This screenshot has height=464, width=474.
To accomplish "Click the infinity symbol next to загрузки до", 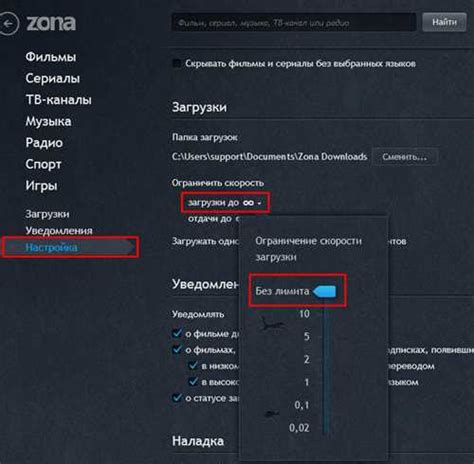I will pyautogui.click(x=248, y=203).
